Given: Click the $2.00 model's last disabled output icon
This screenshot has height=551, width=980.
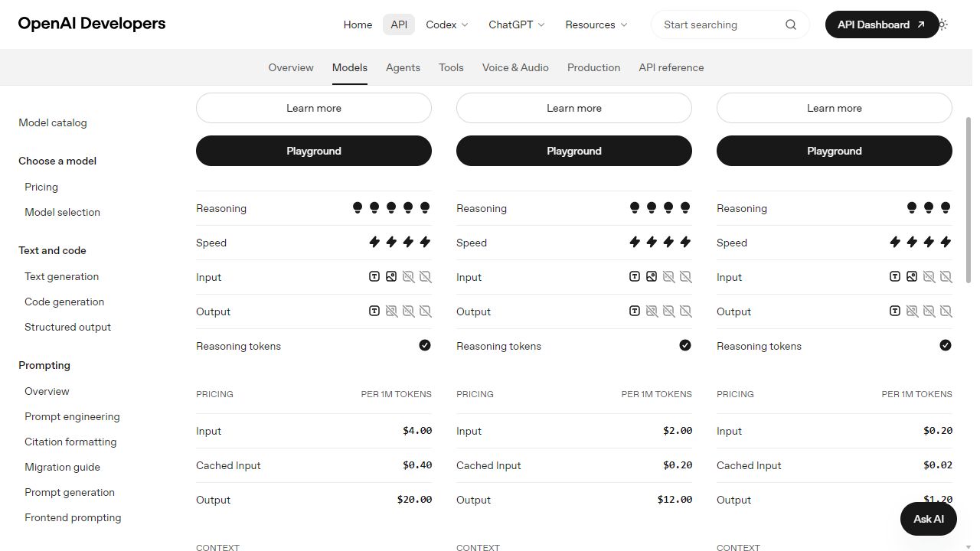Looking at the screenshot, I should point(685,311).
